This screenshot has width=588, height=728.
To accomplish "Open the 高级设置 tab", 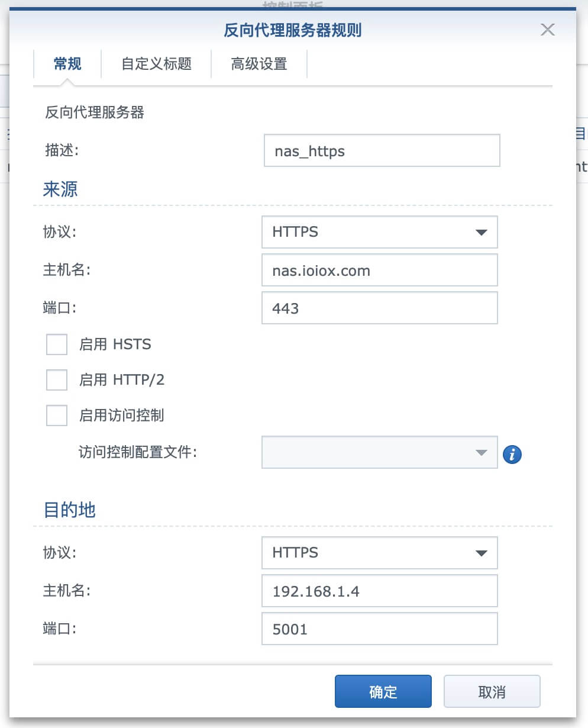I will pyautogui.click(x=259, y=64).
